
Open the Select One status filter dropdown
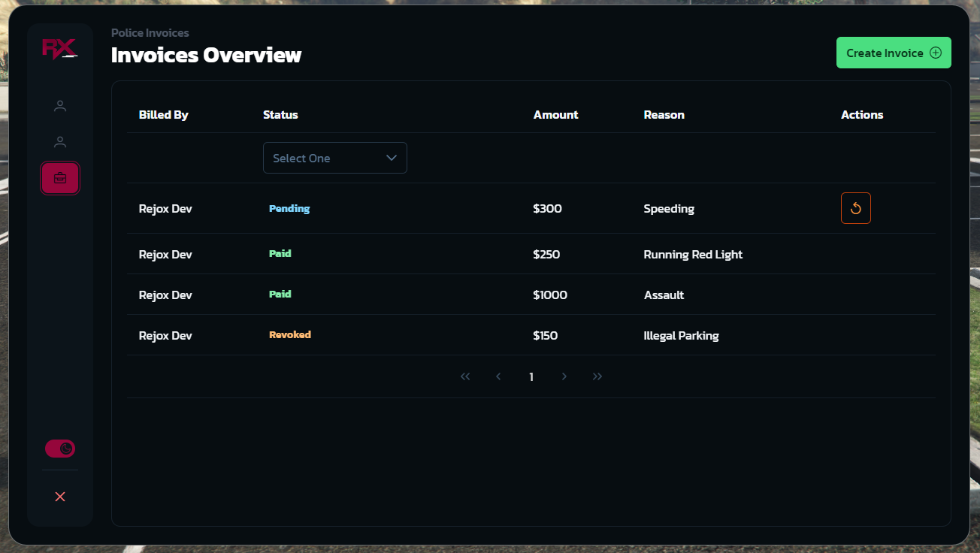(x=334, y=158)
